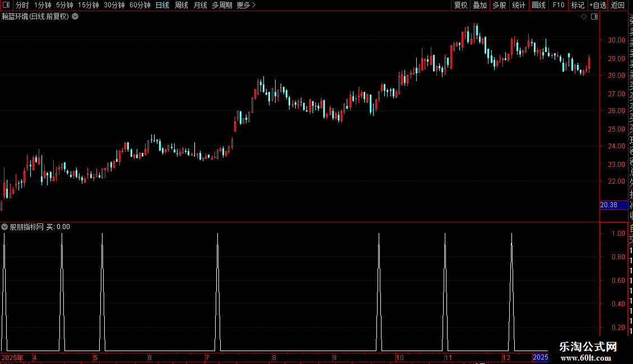Add stock via +自选 button
The height and width of the screenshot is (364, 633).
(x=598, y=5)
